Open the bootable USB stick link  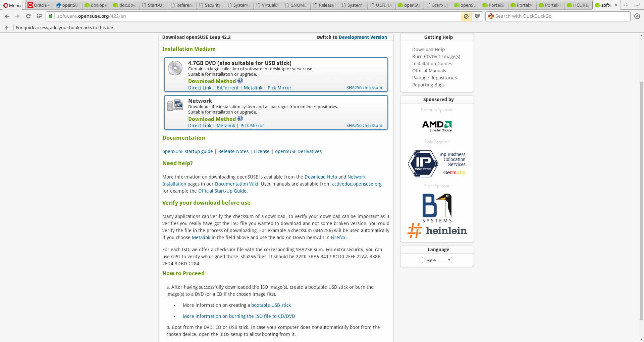[271, 305]
